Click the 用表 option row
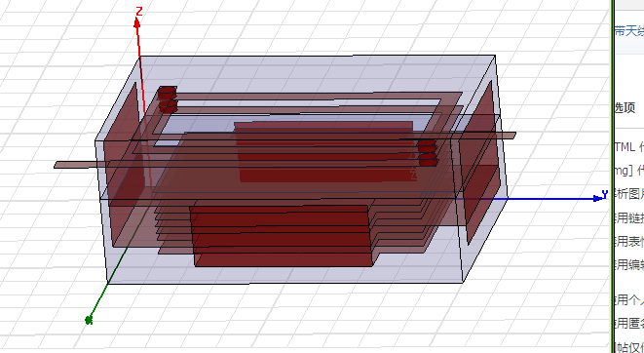 click(628, 241)
